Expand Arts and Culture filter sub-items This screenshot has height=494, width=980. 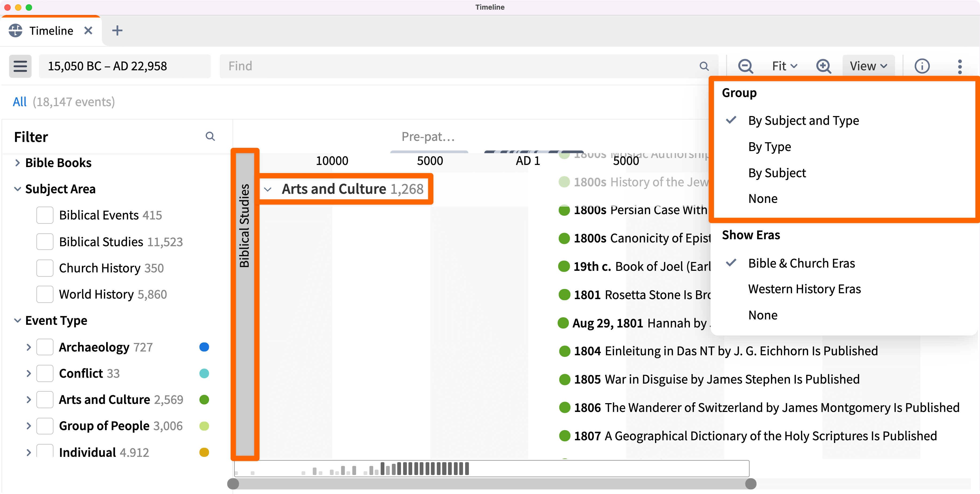(x=28, y=399)
